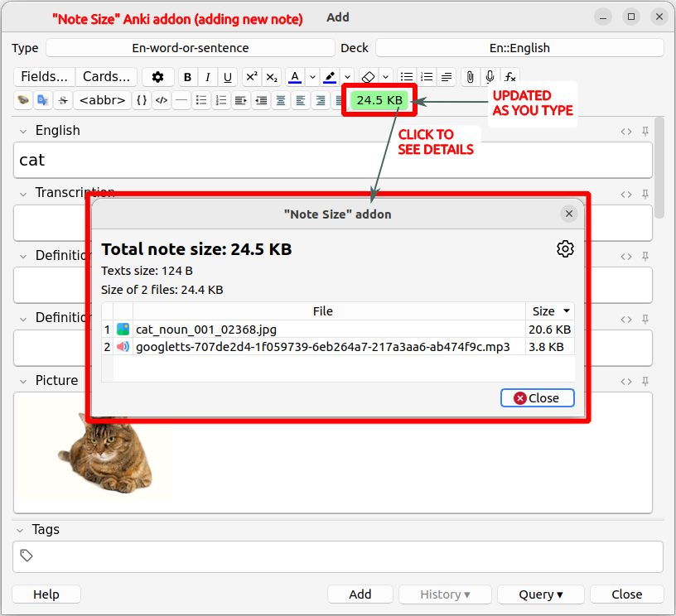The image size is (676, 616).
Task: Open the text color dropdown arrow
Action: [x=312, y=77]
